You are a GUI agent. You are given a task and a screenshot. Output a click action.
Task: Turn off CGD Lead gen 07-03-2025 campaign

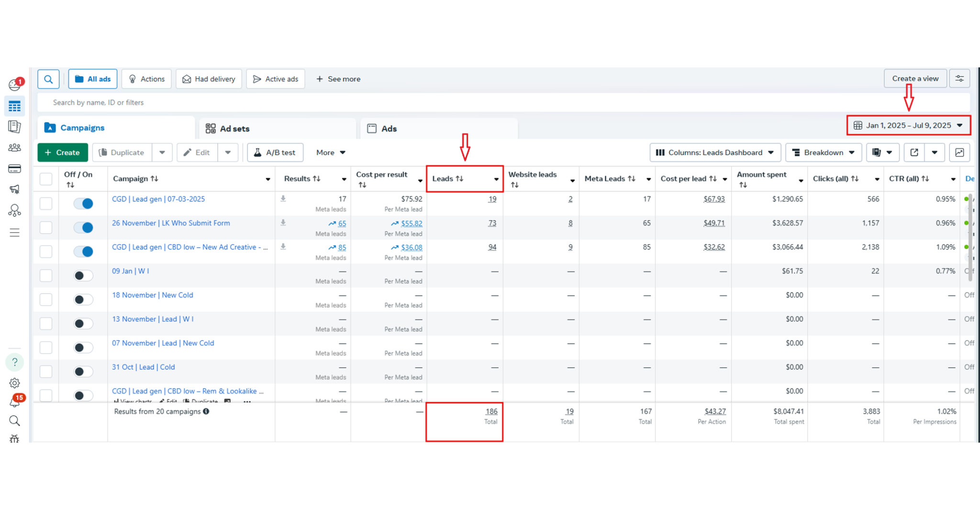pyautogui.click(x=83, y=204)
